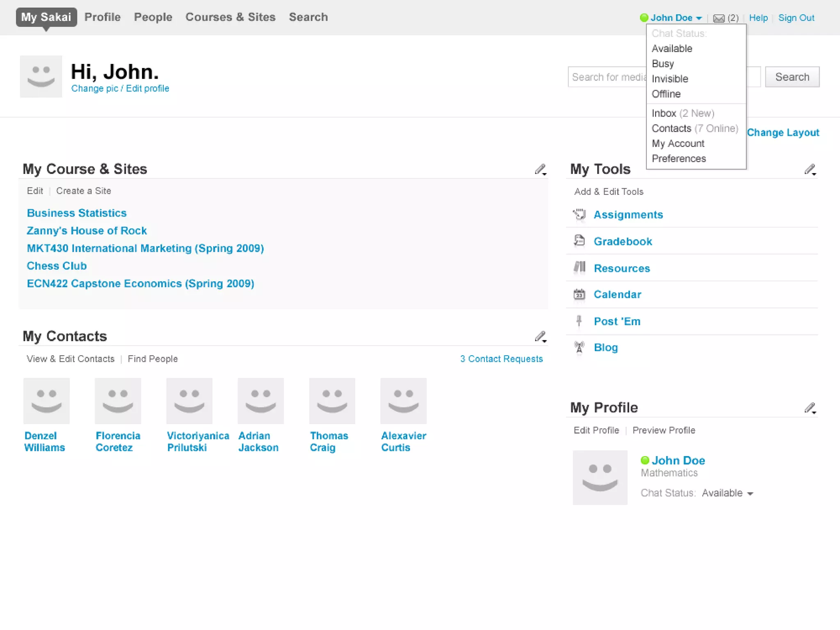
Task: Select Preferences from user dropdown menu
Action: coord(679,159)
